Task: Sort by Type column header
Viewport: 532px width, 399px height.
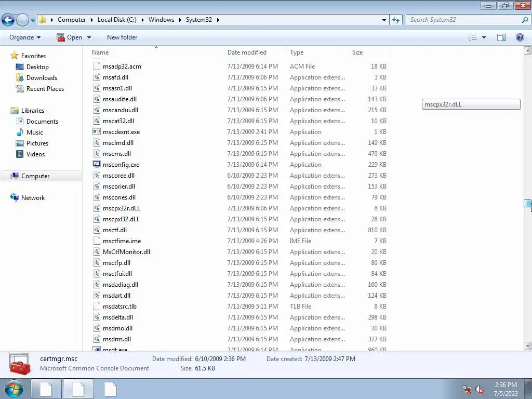Action: click(297, 52)
